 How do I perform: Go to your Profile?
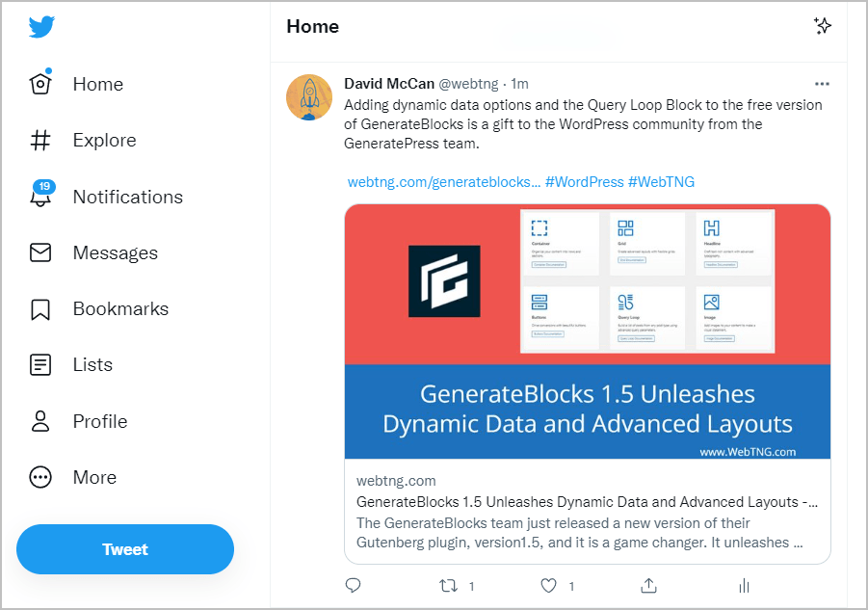point(99,421)
